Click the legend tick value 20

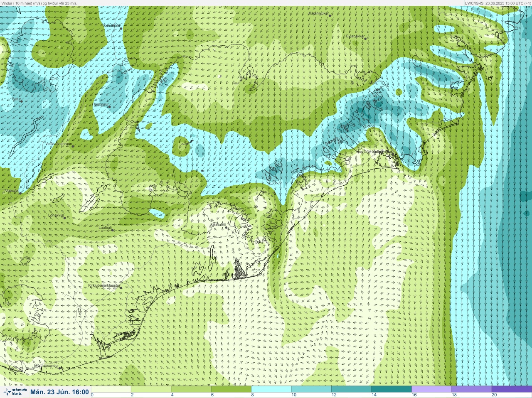[494, 395]
